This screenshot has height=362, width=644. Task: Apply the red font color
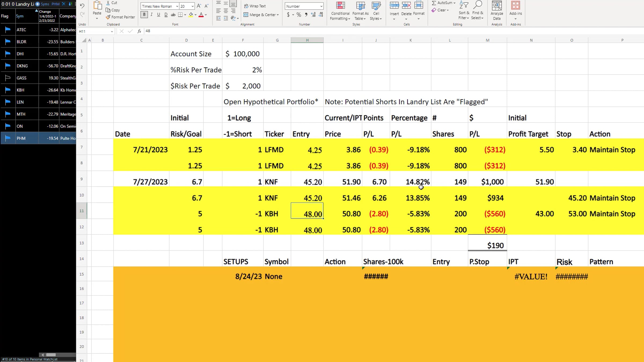pyautogui.click(x=201, y=15)
